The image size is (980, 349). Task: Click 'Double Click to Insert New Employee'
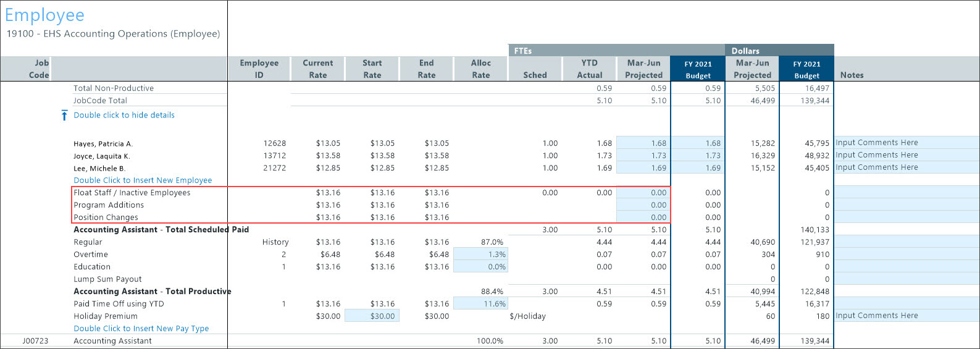143,180
